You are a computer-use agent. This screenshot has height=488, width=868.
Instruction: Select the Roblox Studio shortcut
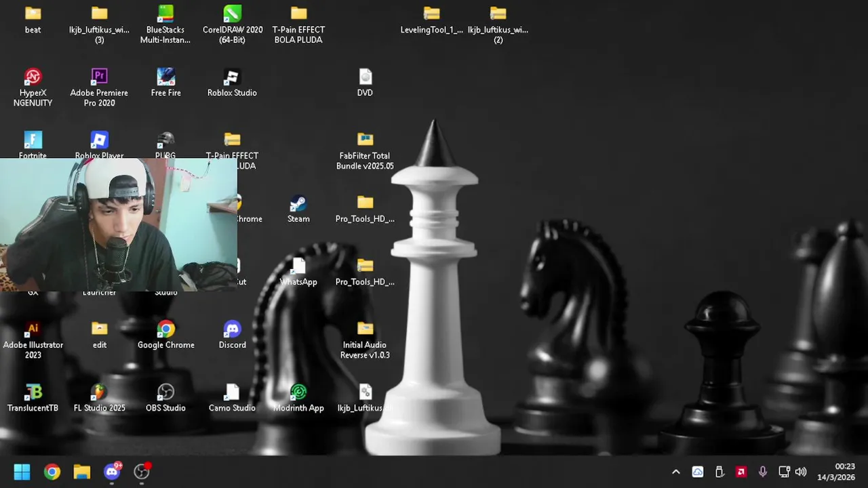[x=232, y=83]
